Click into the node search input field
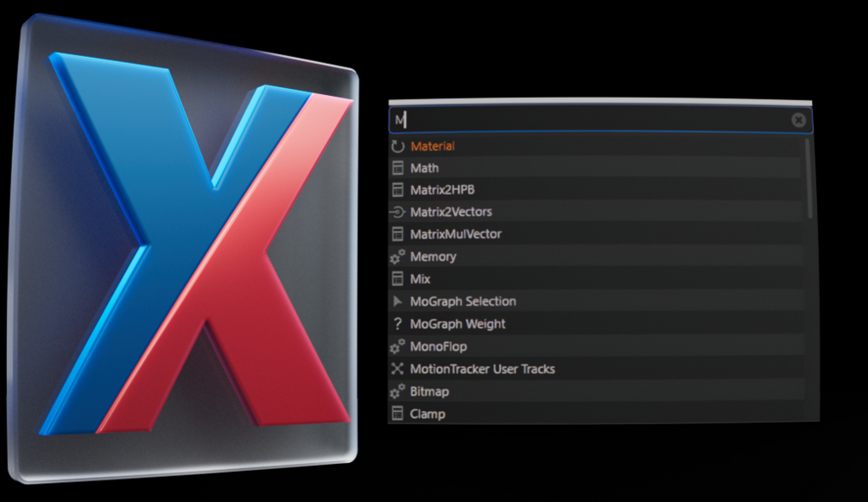This screenshot has height=502, width=868. 600,120
